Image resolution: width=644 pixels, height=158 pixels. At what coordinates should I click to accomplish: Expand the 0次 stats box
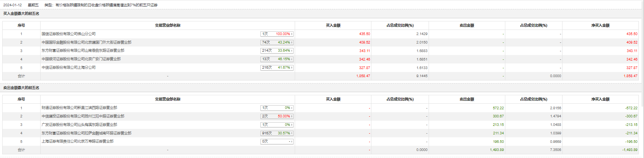tap(277, 141)
